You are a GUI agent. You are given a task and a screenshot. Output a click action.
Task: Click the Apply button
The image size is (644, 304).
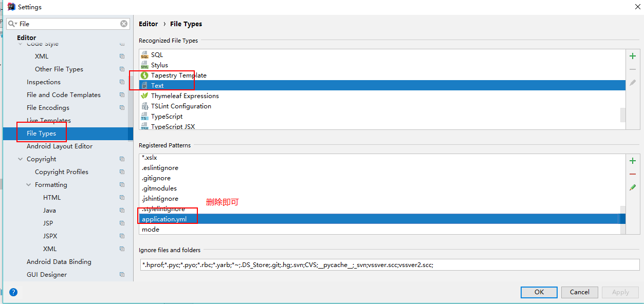[620, 292]
